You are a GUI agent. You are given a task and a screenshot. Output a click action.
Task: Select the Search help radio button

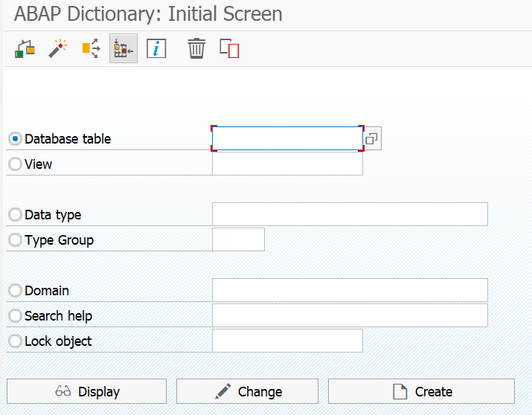click(x=15, y=315)
